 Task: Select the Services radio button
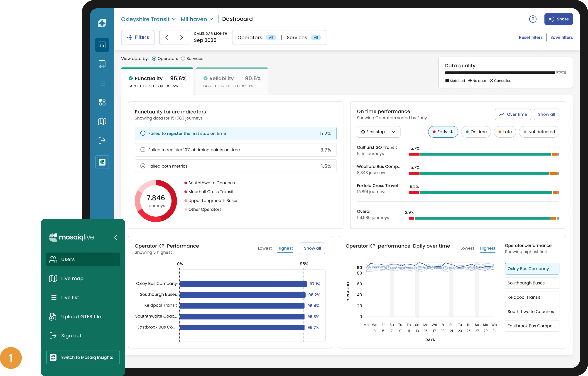(x=183, y=59)
